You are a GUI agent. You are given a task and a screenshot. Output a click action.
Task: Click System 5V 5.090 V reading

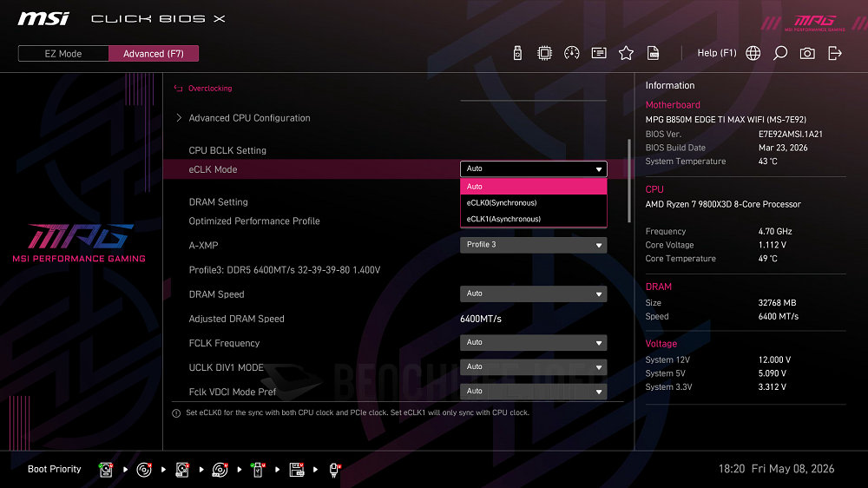tap(773, 373)
